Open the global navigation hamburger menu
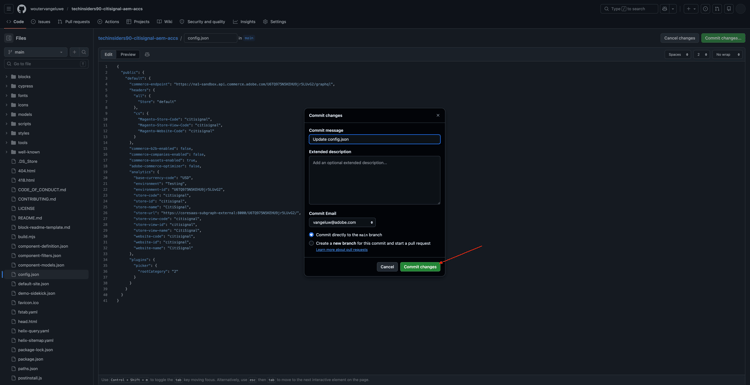The height and width of the screenshot is (385, 750). [x=9, y=9]
